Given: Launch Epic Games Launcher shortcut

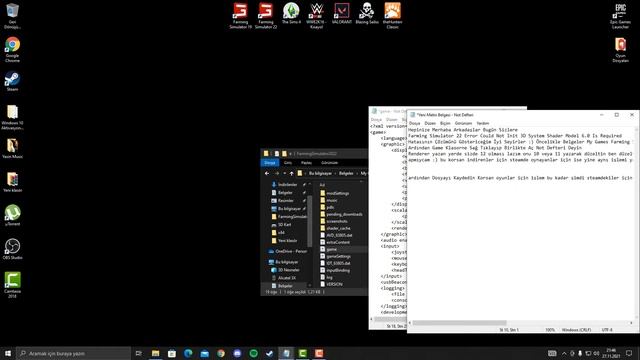Looking at the screenshot, I should (x=620, y=16).
